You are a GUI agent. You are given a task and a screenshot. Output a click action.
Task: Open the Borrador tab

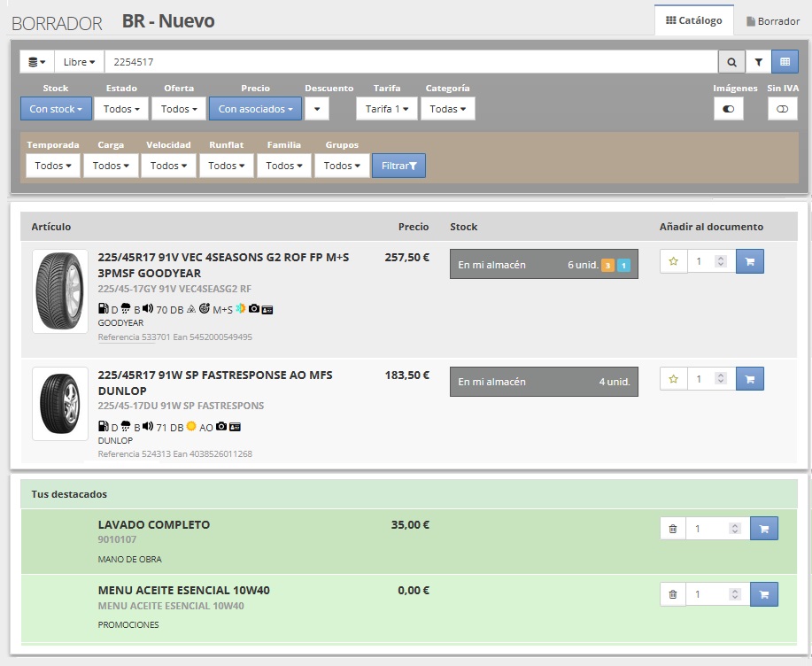773,21
